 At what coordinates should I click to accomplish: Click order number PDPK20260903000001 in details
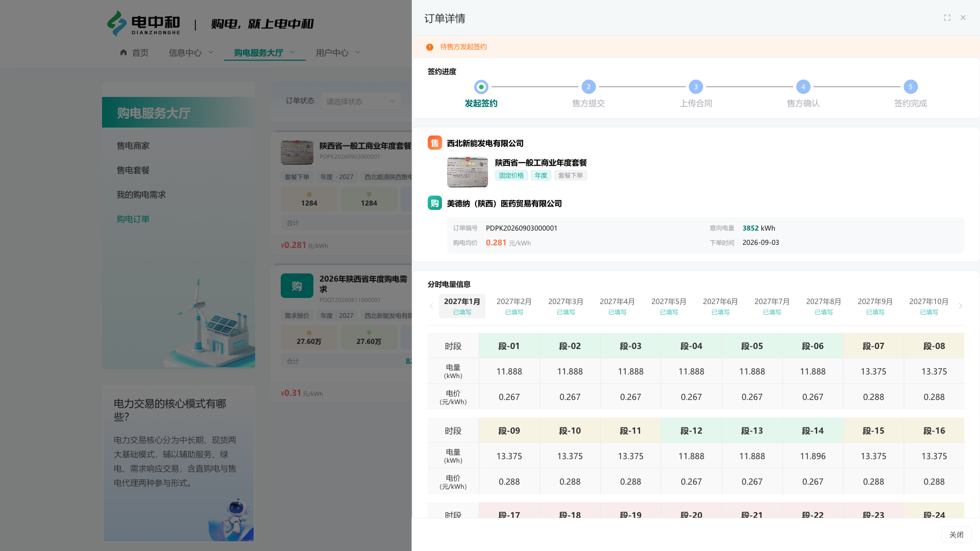coord(521,228)
